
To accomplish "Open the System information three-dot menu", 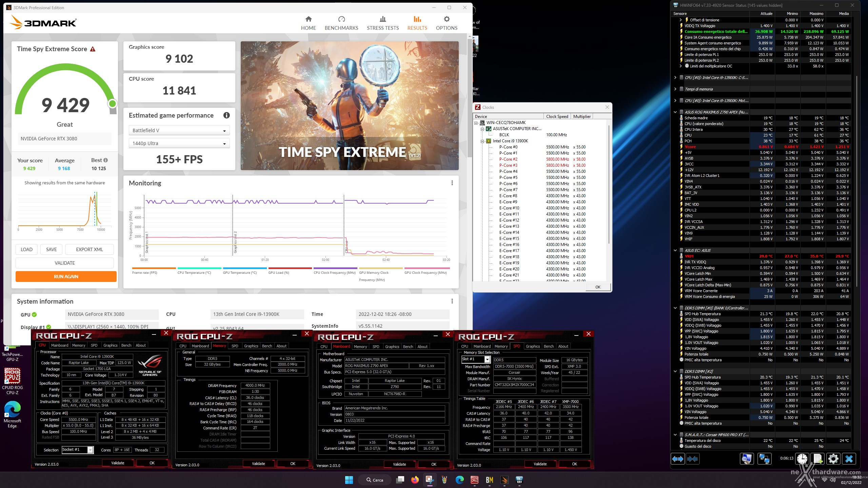I will [x=452, y=301].
